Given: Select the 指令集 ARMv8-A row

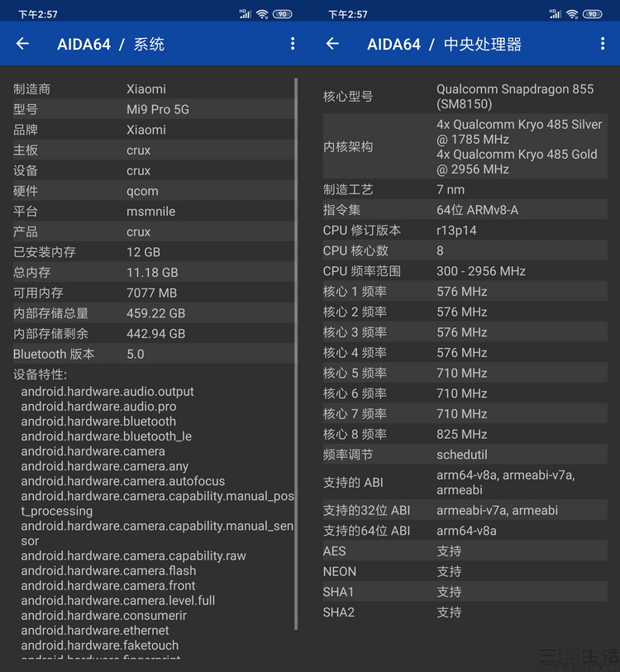Looking at the screenshot, I should click(x=465, y=210).
